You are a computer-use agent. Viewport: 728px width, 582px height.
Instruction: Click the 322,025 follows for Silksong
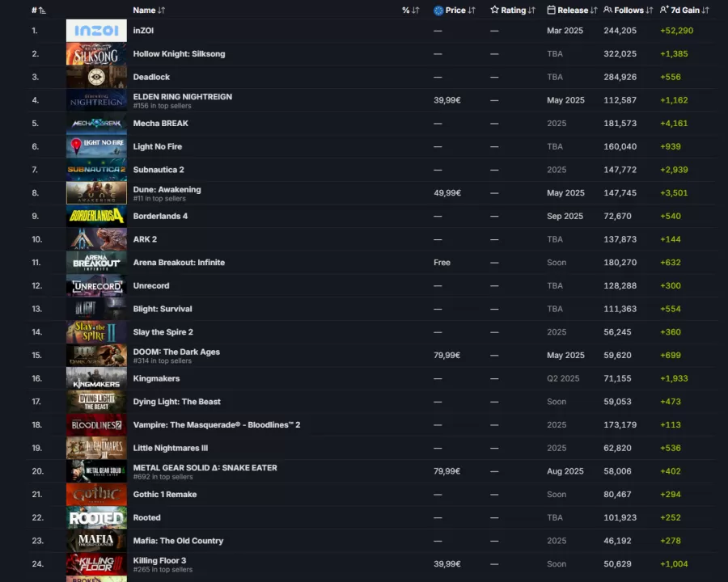pyautogui.click(x=620, y=54)
